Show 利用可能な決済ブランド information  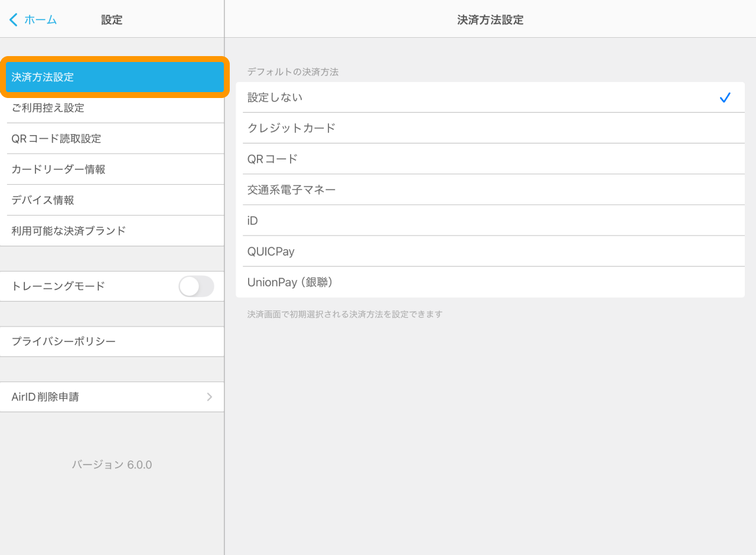point(112,230)
